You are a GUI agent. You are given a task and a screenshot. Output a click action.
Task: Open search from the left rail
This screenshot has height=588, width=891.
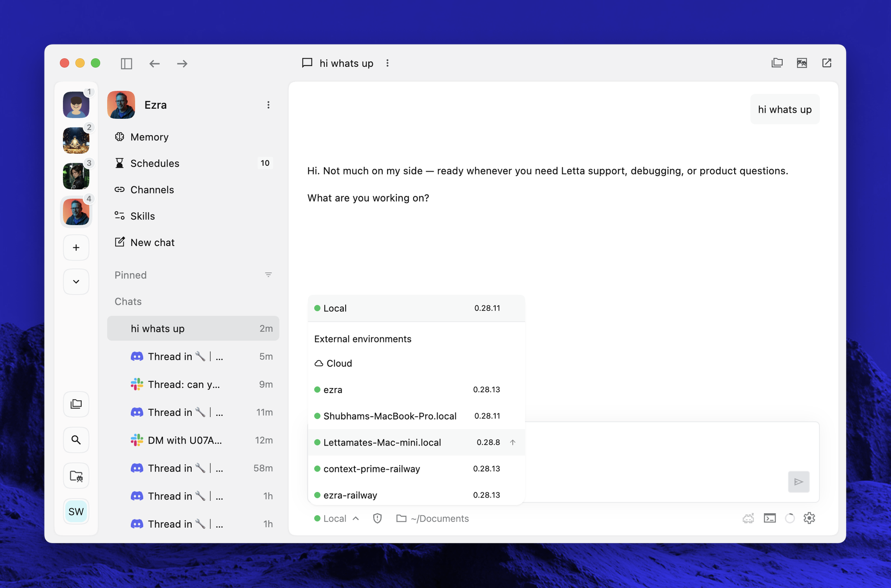pos(76,439)
